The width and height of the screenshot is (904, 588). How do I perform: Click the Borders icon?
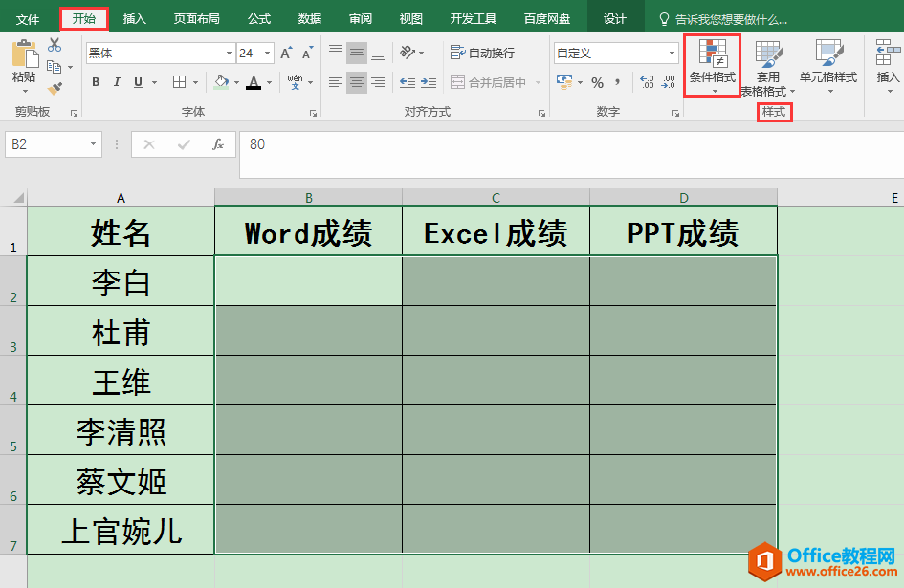179,82
